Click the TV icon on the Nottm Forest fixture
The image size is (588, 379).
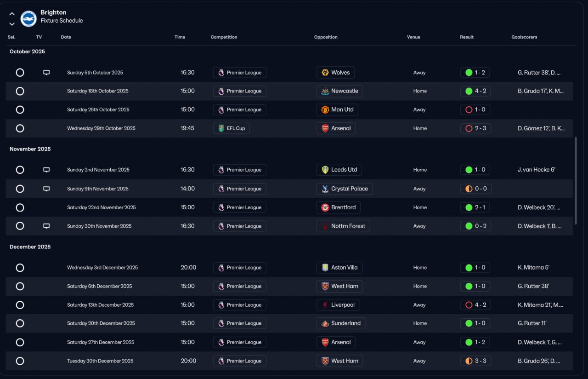tap(46, 226)
